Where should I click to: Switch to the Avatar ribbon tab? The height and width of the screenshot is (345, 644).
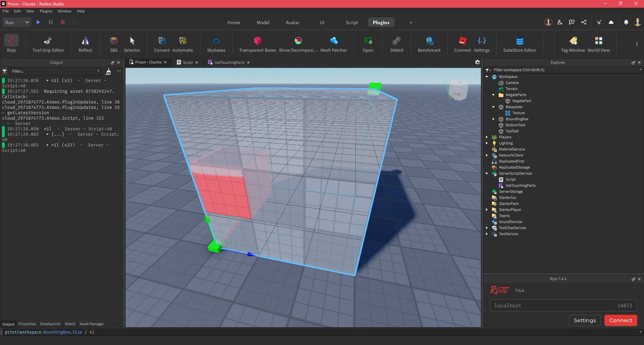pos(292,23)
